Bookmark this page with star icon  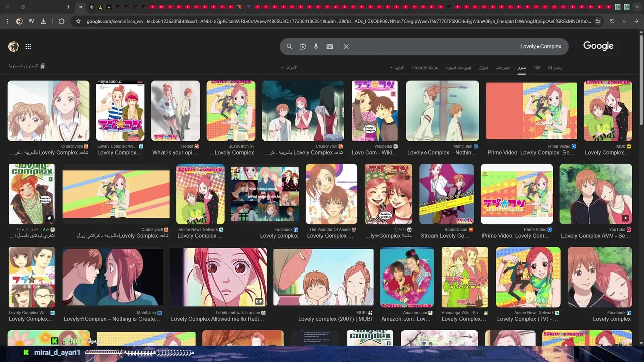78,21
